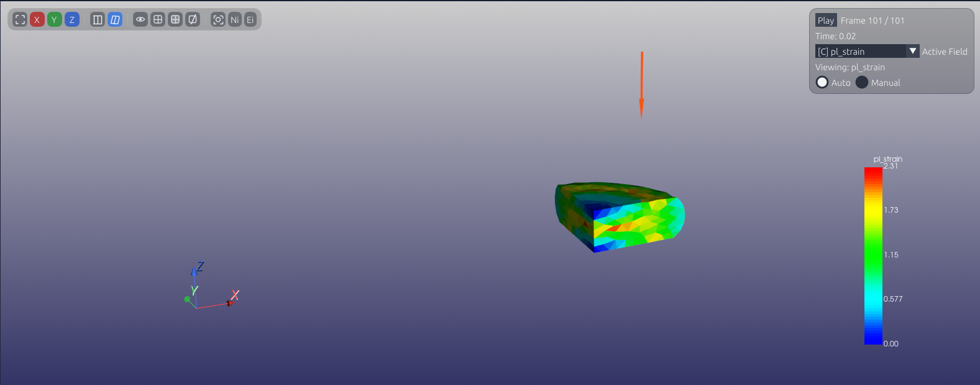Toggle the highlighted perspective projection icon

[x=115, y=20]
